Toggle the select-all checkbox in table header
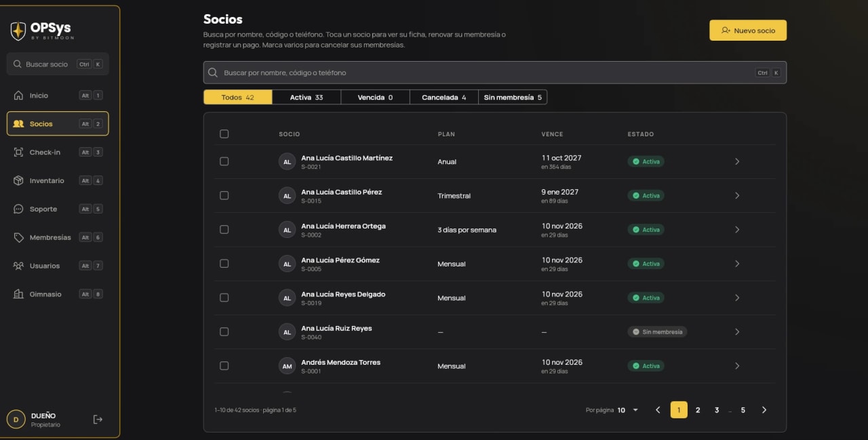The width and height of the screenshot is (868, 440). tap(224, 134)
